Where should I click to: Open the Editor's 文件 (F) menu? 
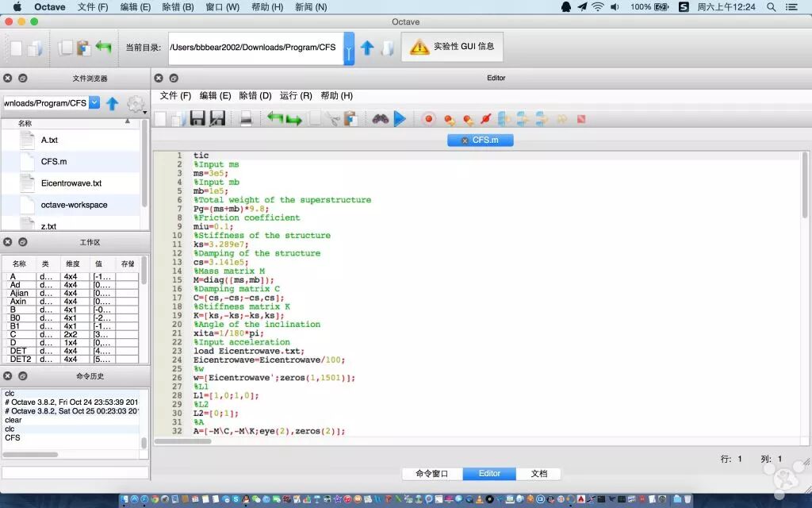(175, 96)
